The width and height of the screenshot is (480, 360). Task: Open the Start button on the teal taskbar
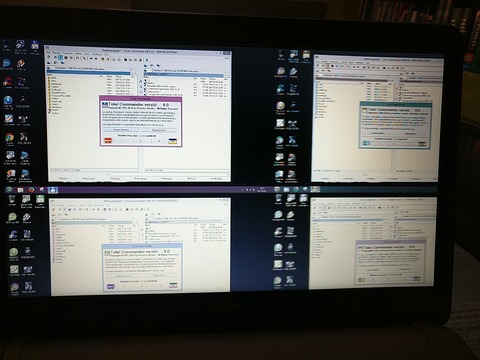pos(277,189)
